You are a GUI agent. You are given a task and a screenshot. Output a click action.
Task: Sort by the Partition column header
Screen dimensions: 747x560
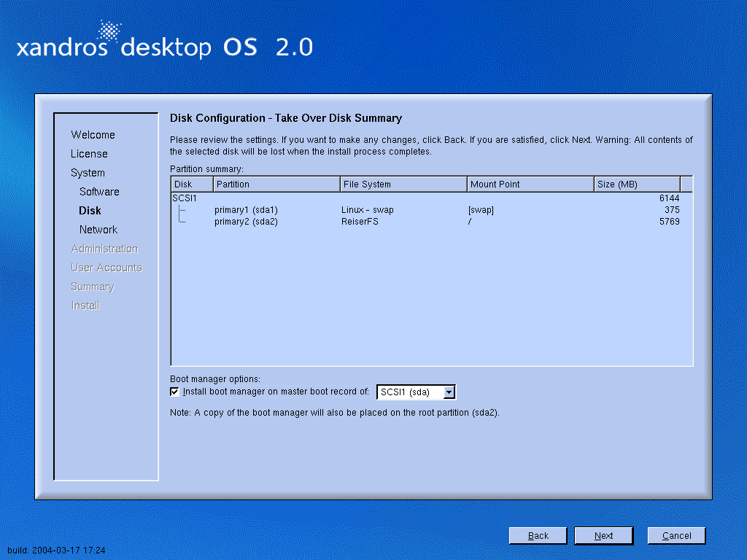pyautogui.click(x=276, y=184)
